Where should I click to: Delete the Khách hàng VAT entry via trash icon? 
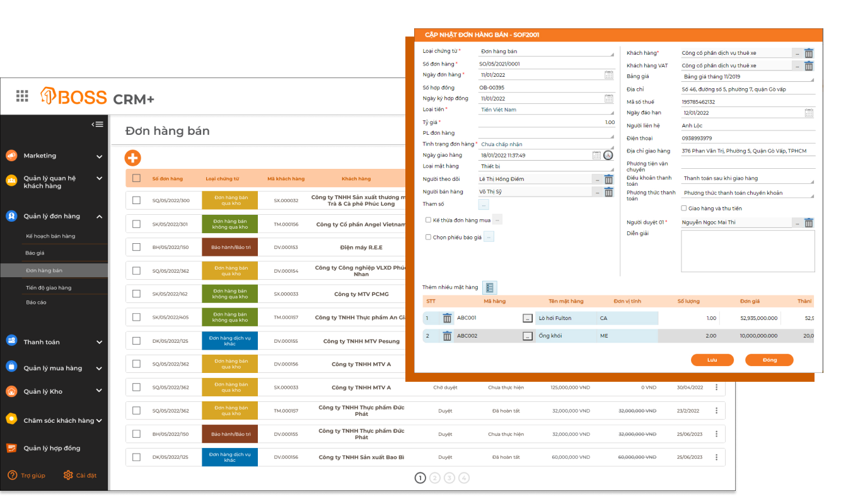point(809,66)
